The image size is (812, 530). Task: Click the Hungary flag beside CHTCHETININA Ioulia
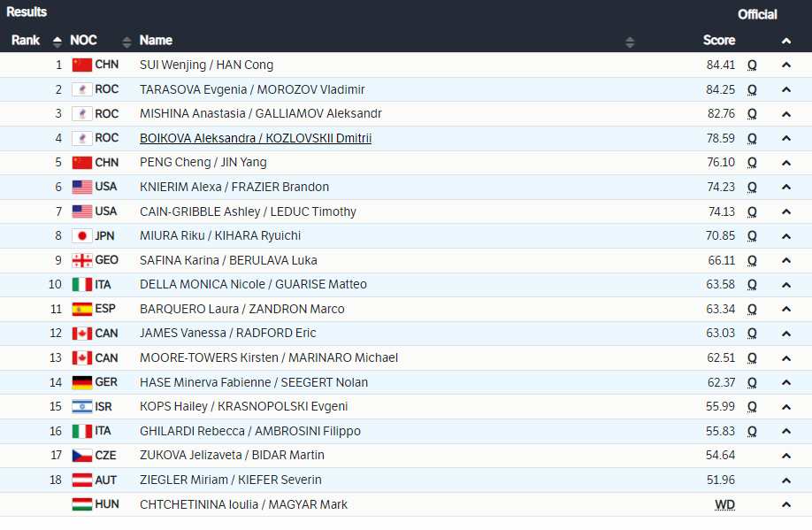[81, 504]
